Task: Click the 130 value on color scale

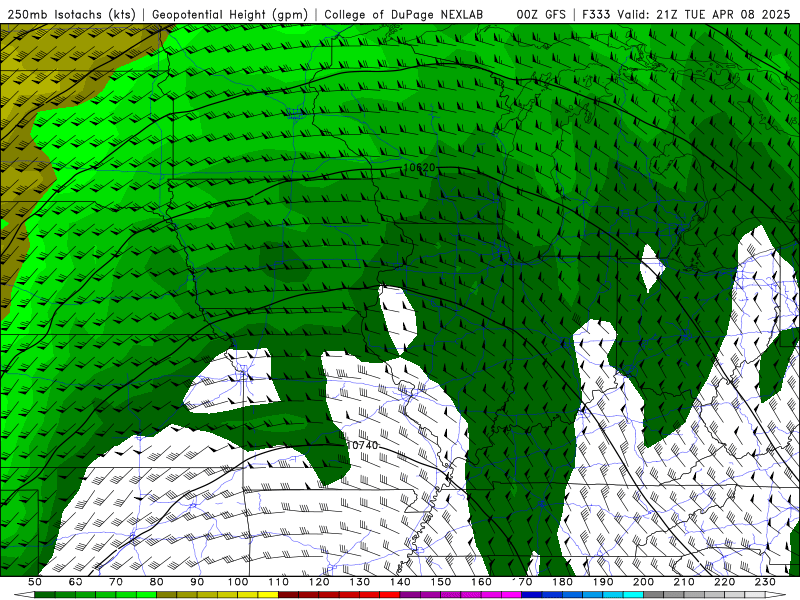Action: [359, 582]
